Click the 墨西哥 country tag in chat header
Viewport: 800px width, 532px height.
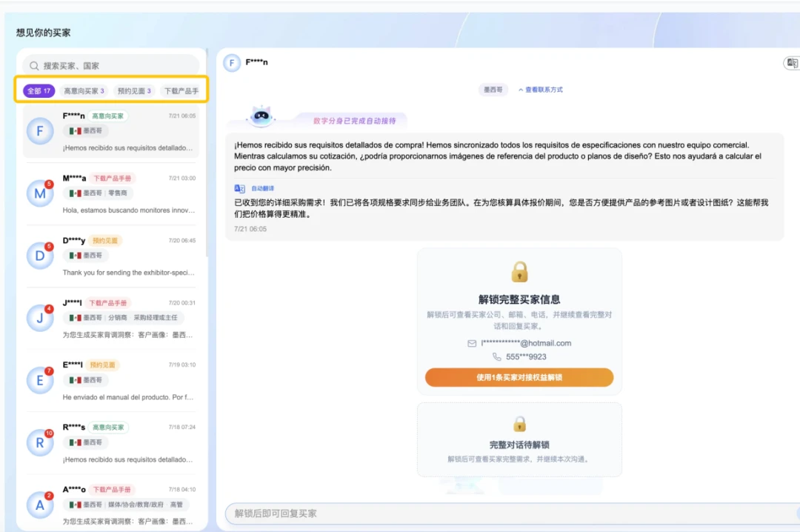coord(493,90)
